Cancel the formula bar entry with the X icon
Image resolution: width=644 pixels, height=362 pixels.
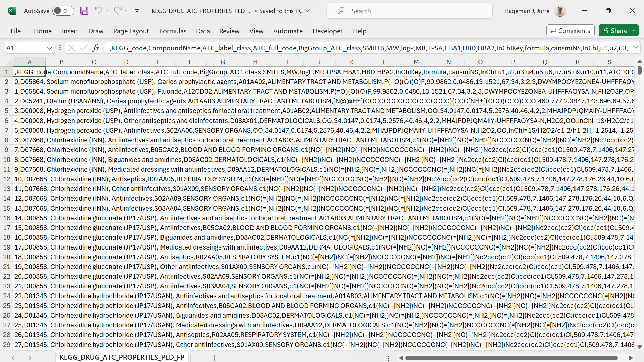[x=71, y=48]
